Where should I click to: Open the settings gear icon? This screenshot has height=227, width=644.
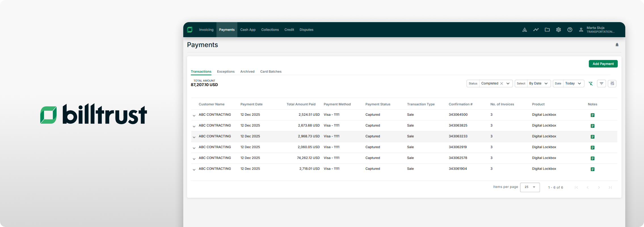tap(558, 30)
